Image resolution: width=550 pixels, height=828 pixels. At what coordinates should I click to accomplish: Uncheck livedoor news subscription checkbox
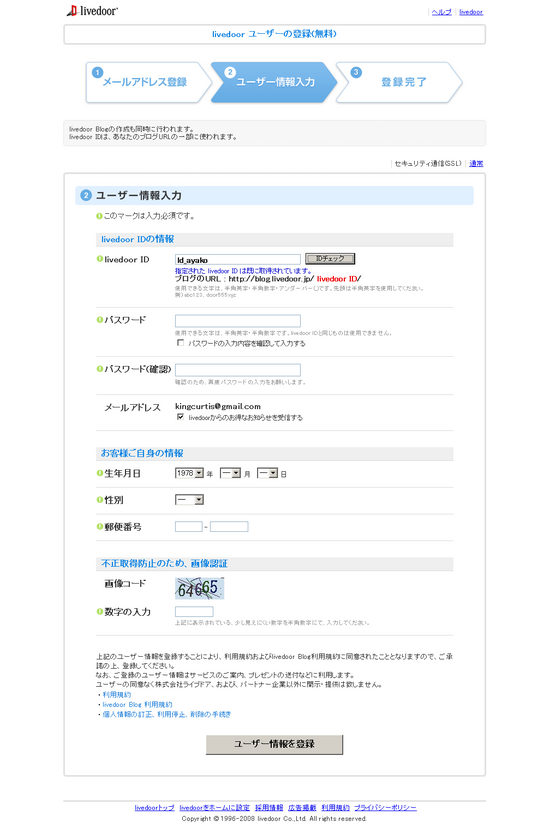coord(181,417)
